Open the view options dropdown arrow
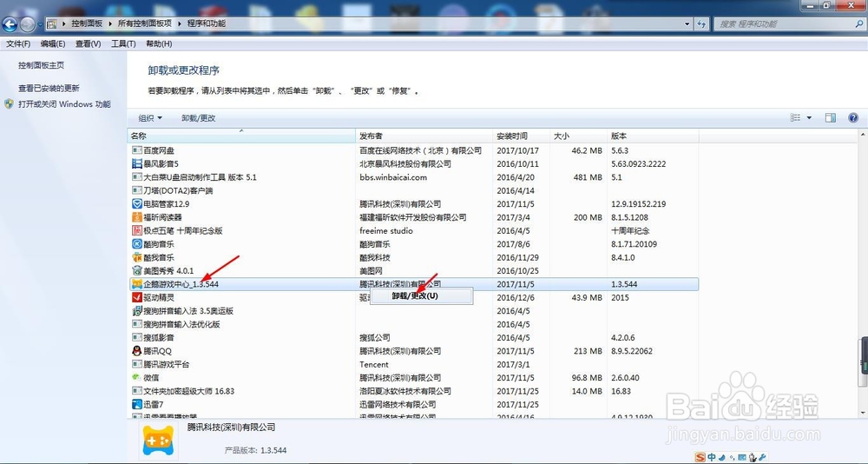 click(x=809, y=117)
